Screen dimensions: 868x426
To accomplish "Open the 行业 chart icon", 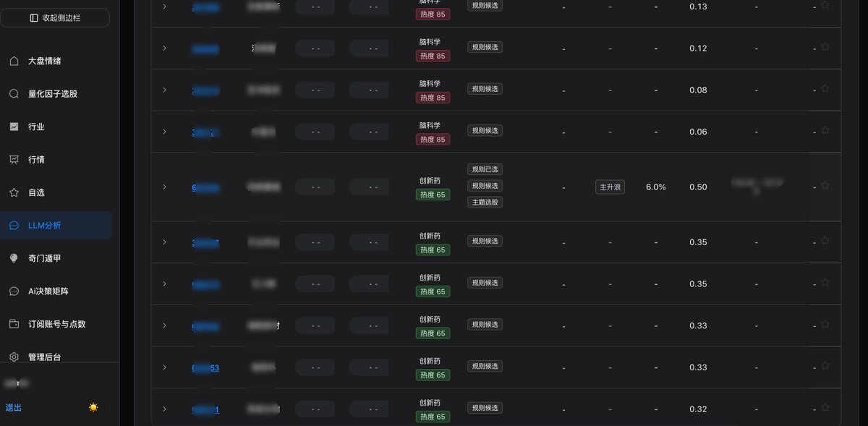I will click(x=14, y=127).
